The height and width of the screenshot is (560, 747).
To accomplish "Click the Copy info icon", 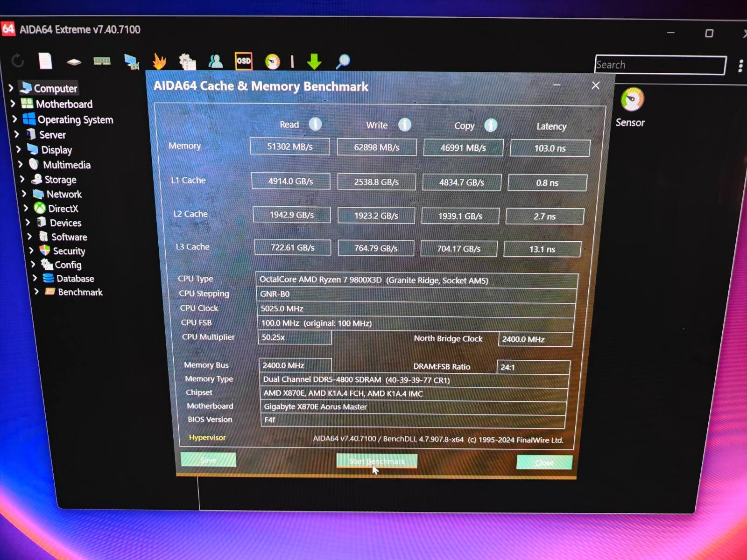I will (x=491, y=125).
